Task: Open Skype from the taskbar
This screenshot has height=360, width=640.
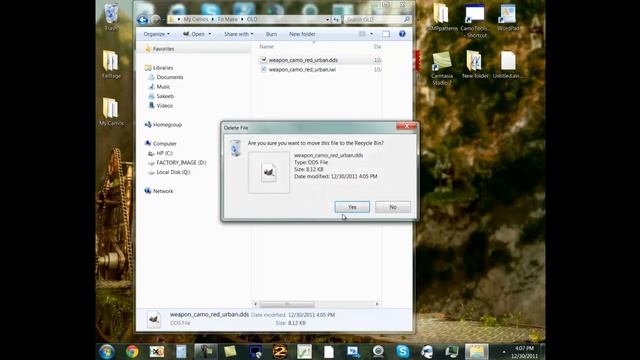Action: [403, 351]
